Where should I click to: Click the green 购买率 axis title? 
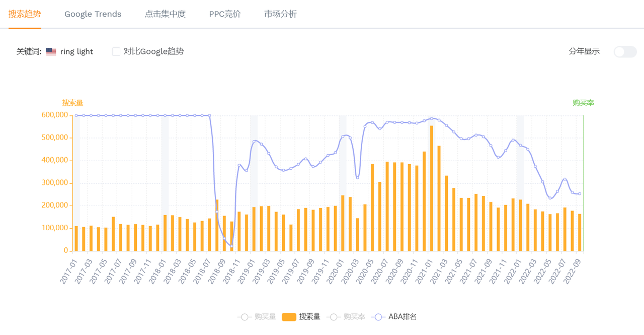coord(583,103)
